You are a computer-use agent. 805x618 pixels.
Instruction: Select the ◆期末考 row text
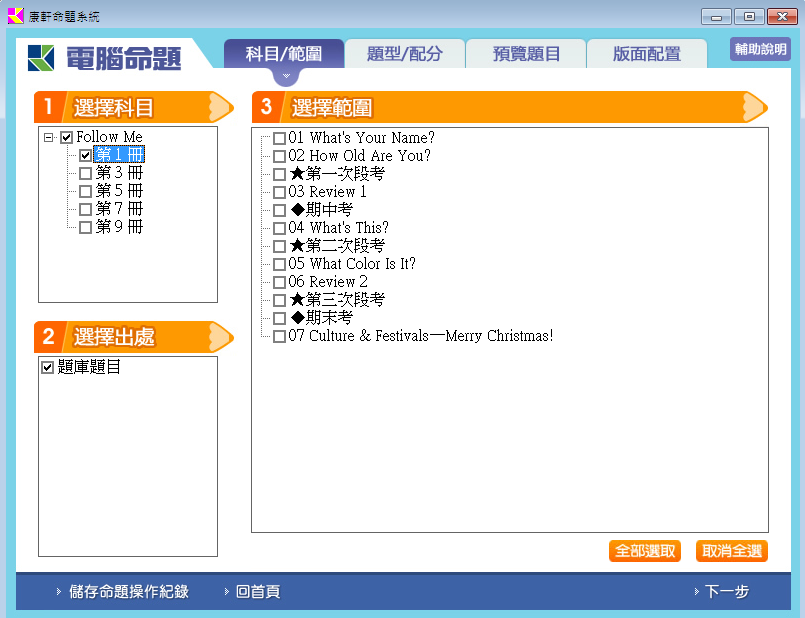pyautogui.click(x=321, y=318)
